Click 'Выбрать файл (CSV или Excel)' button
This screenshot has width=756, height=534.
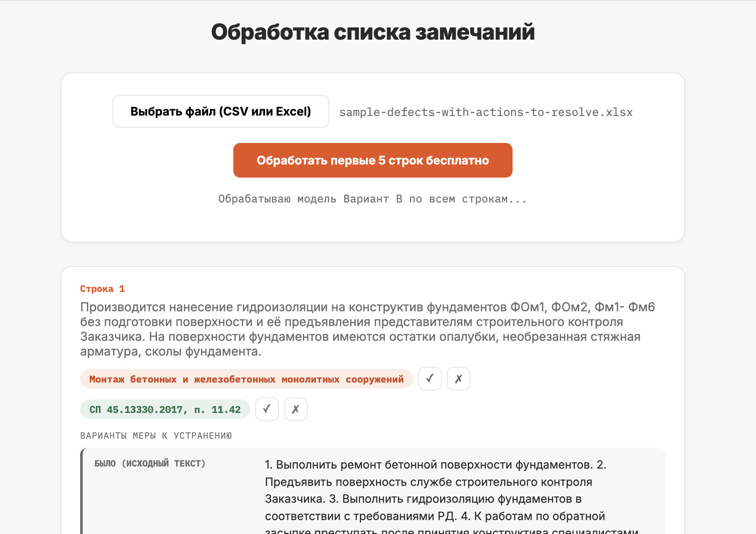[x=221, y=111]
